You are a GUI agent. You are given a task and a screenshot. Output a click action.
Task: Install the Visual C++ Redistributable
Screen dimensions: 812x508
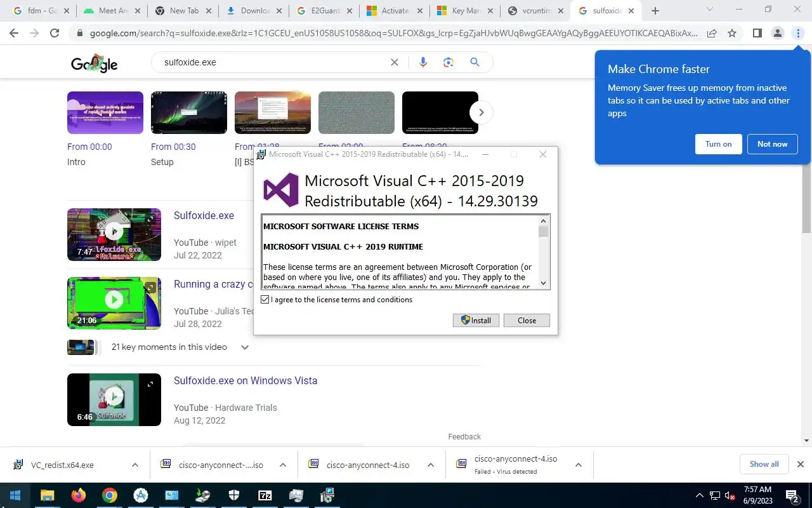pyautogui.click(x=476, y=320)
